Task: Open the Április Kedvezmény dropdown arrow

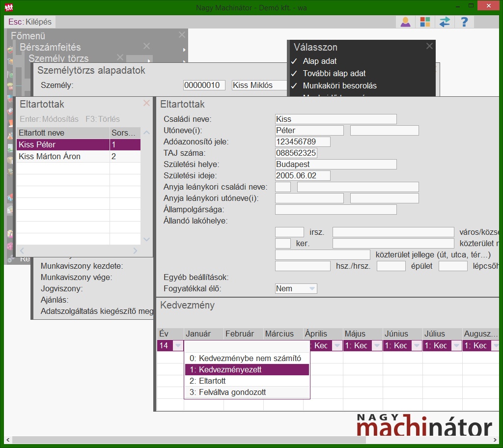Action: [x=336, y=346]
